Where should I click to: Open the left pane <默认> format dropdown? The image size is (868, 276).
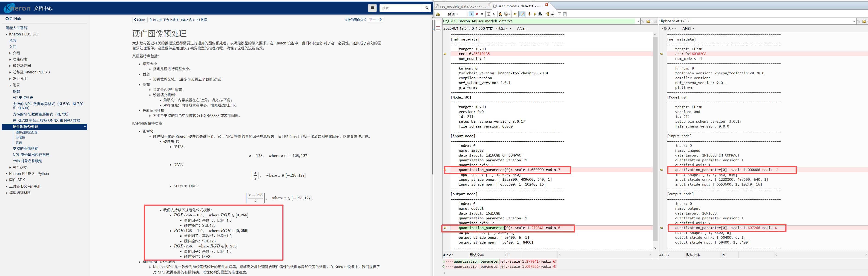pyautogui.click(x=503, y=29)
